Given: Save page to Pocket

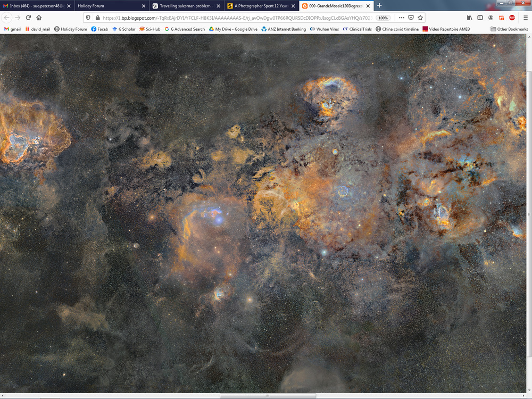Looking at the screenshot, I should pyautogui.click(x=411, y=18).
